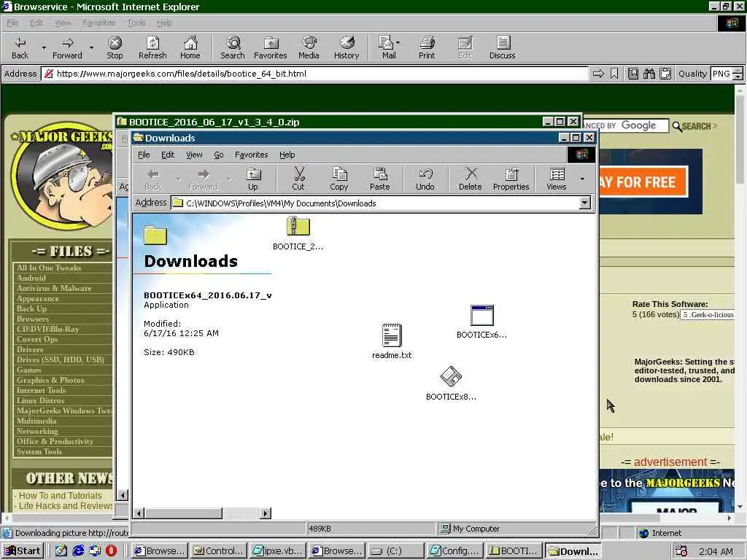Show browsing History pane
Image resolution: width=747 pixels, height=560 pixels.
pos(347,48)
